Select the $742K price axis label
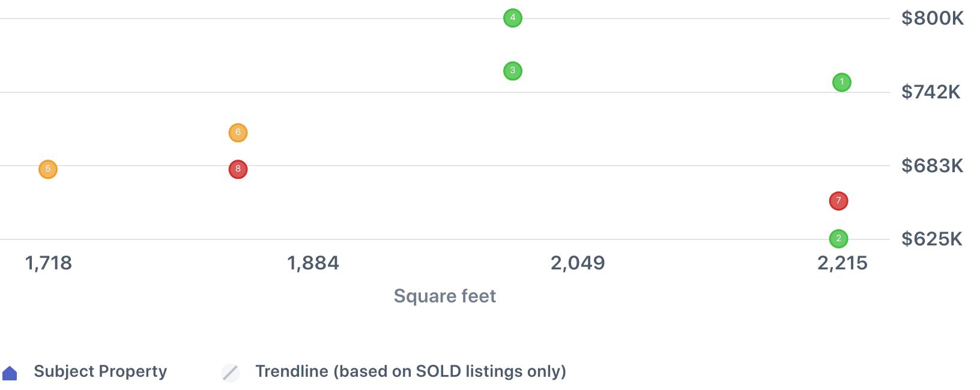The image size is (980, 390). coord(931,92)
